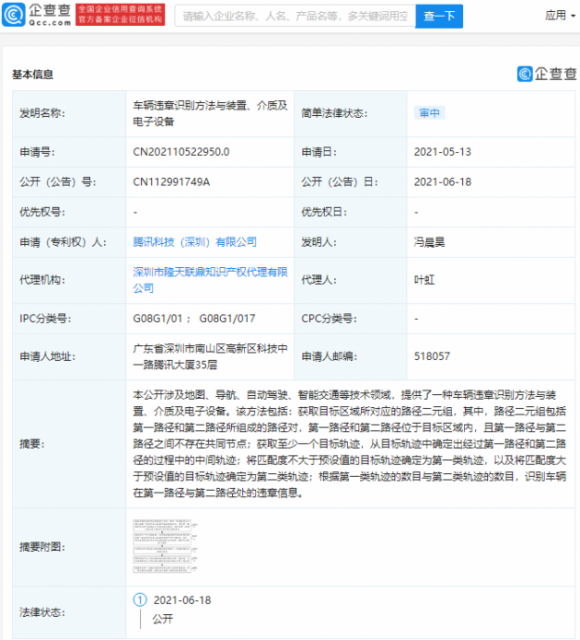Click the publication number CN112991749A
The height and width of the screenshot is (640, 580).
[x=171, y=182]
